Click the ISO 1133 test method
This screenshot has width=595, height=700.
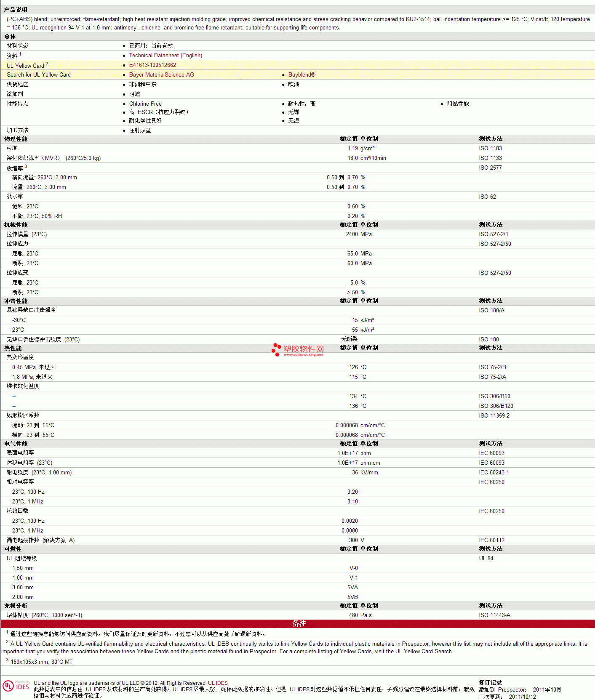click(490, 158)
